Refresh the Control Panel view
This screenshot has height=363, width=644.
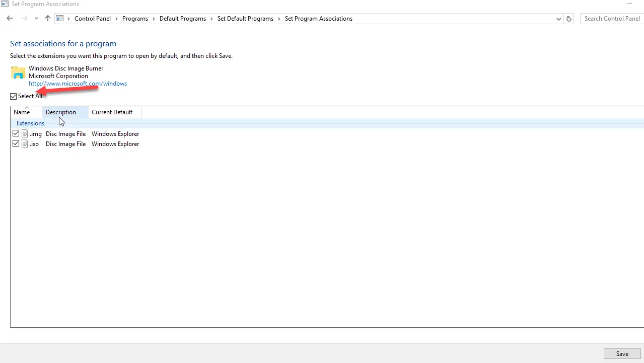point(569,19)
